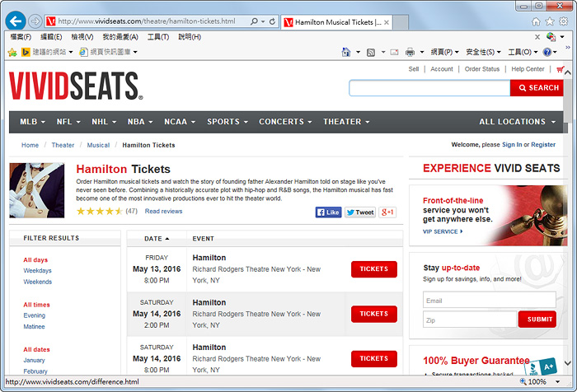The height and width of the screenshot is (392, 577).
Task: Filter results by Matinee
Action: pos(34,327)
